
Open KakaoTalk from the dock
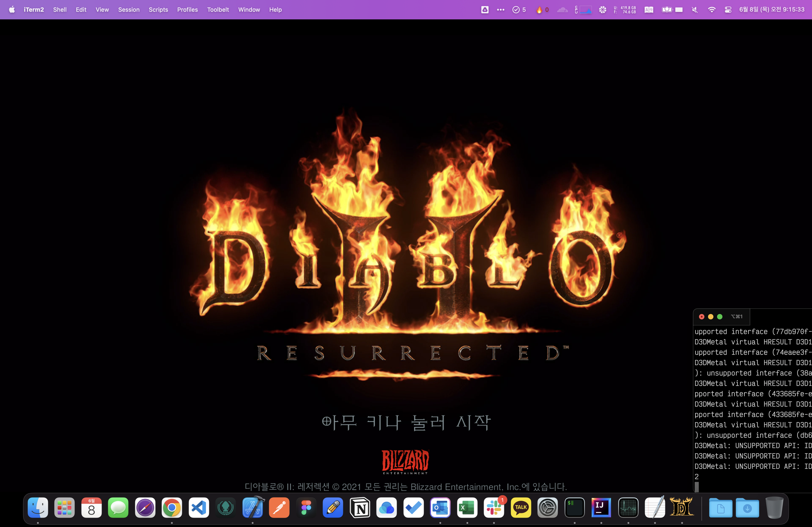pos(521,507)
